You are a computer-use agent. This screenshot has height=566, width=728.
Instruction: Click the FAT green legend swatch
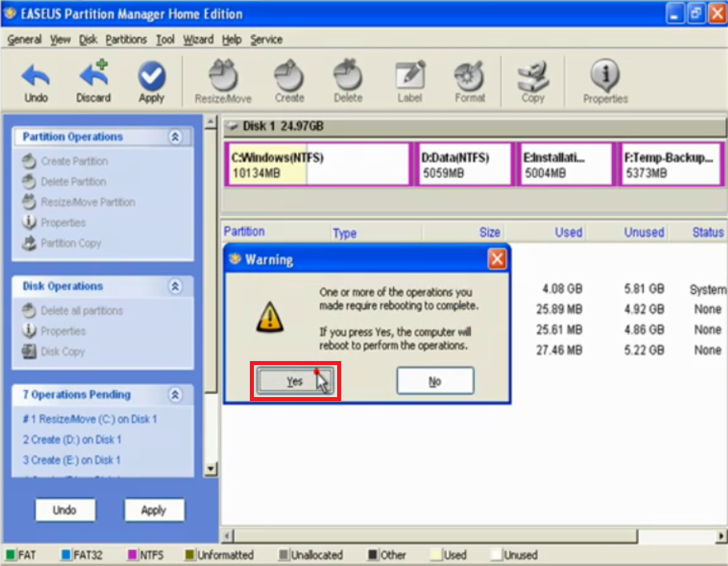[10, 555]
